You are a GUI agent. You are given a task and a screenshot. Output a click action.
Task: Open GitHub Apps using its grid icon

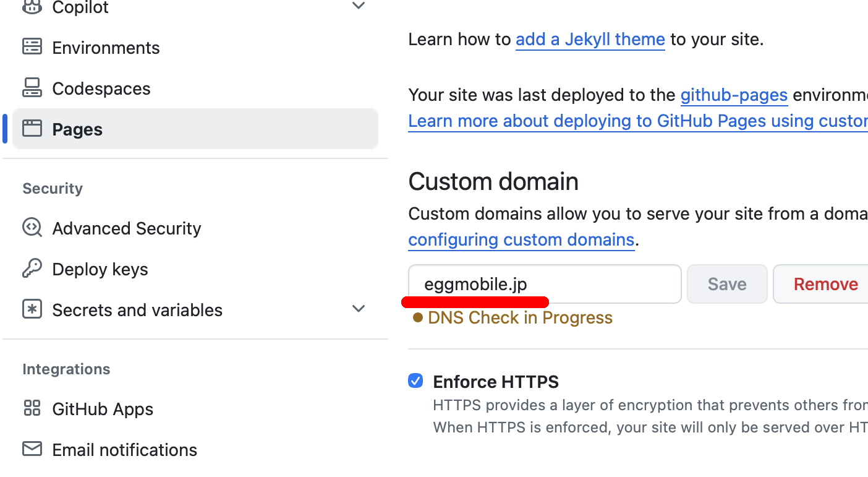(31, 408)
